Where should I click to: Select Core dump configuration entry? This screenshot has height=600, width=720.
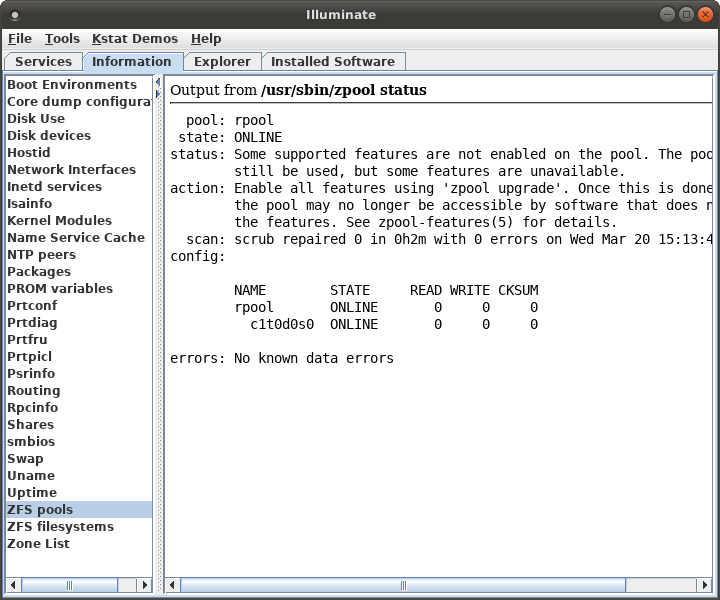[79, 101]
